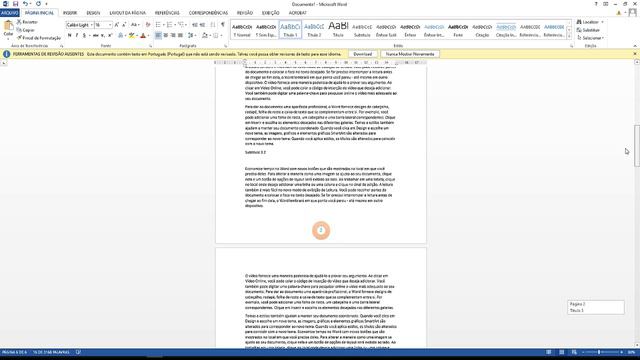Open the Selecionar dropdown in Edição
640x360 pixels.
[x=590, y=38]
